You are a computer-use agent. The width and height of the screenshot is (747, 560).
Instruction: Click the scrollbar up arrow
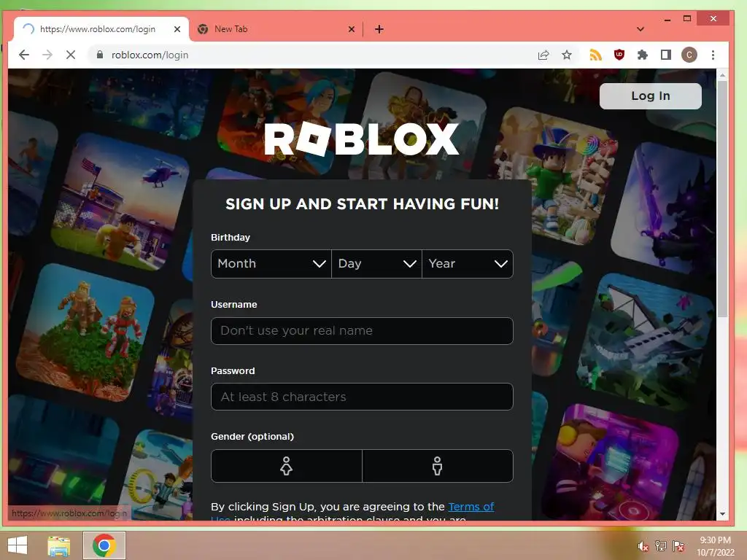722,75
